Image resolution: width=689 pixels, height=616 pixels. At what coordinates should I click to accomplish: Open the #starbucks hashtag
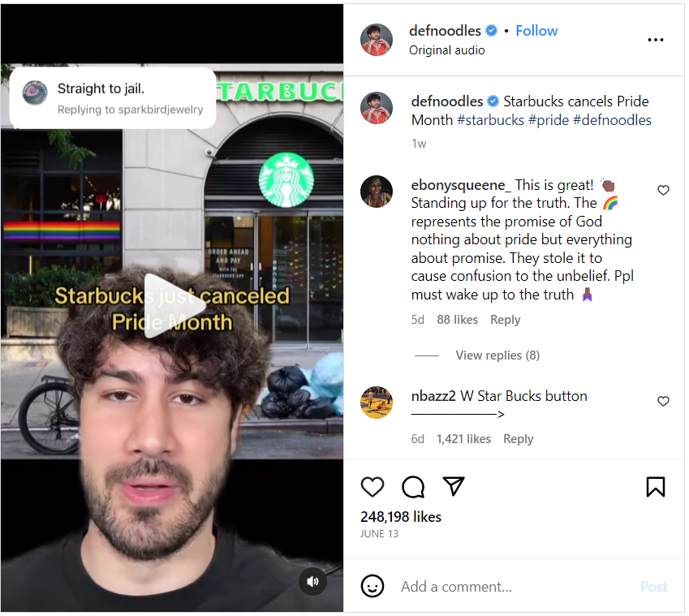490,120
